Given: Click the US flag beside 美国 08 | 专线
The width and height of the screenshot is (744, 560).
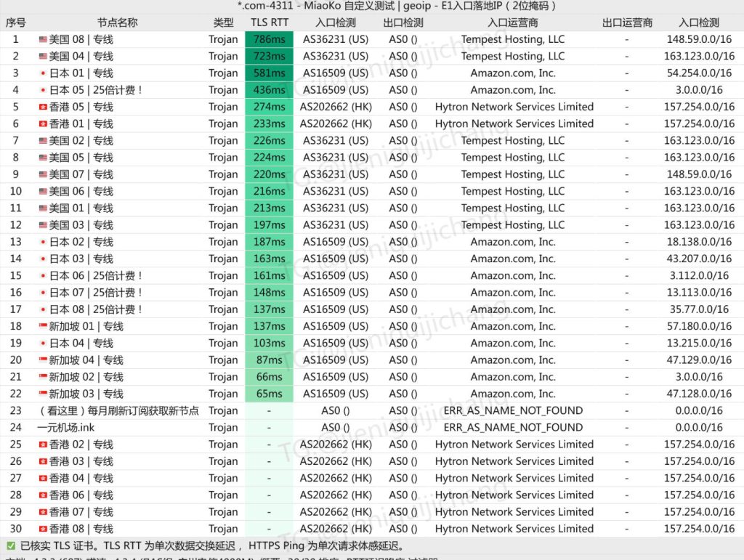Looking at the screenshot, I should point(43,39).
